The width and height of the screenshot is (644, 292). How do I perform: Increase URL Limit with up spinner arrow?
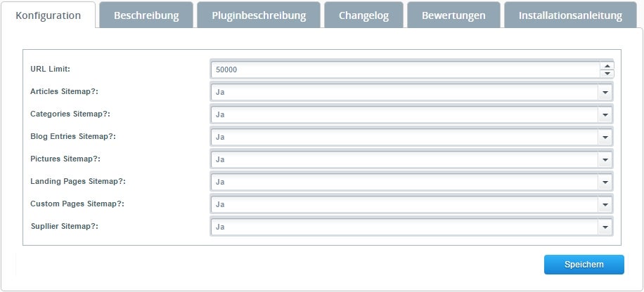(x=607, y=66)
